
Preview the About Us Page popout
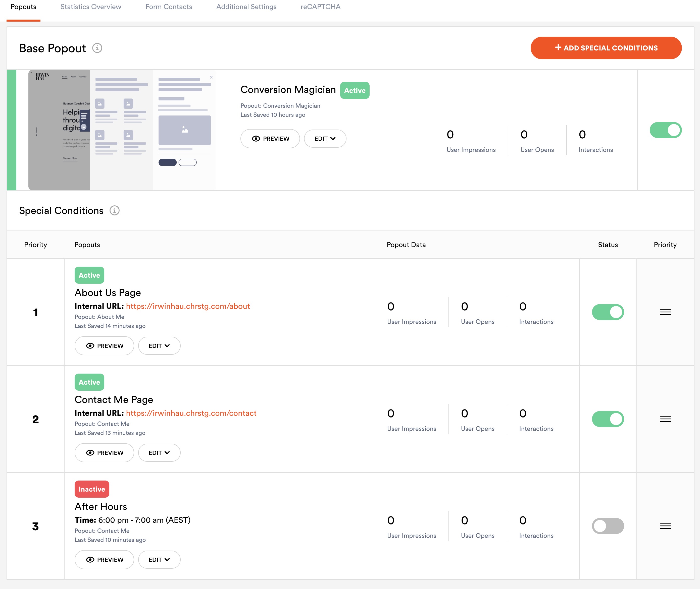click(x=104, y=346)
